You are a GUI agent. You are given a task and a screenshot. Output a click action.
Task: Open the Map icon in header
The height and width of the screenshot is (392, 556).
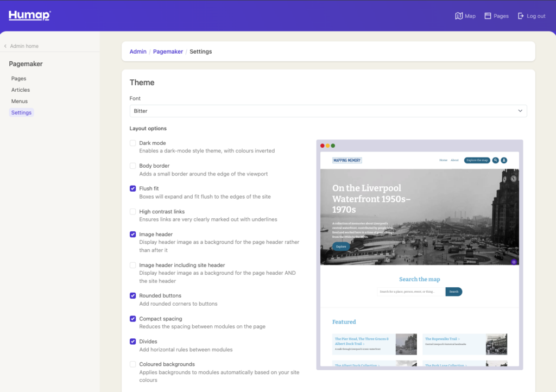[x=459, y=16]
